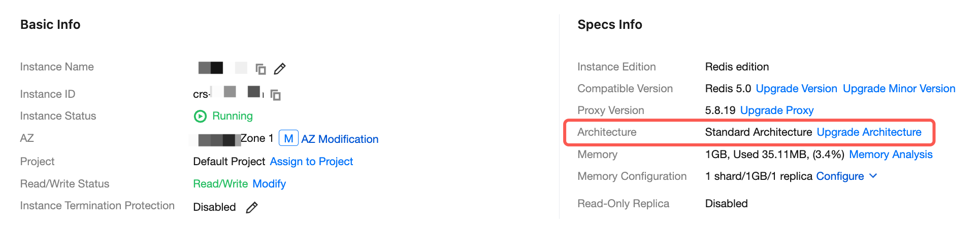The width and height of the screenshot is (980, 228).
Task: Click the green Read/Write status text
Action: tap(220, 183)
